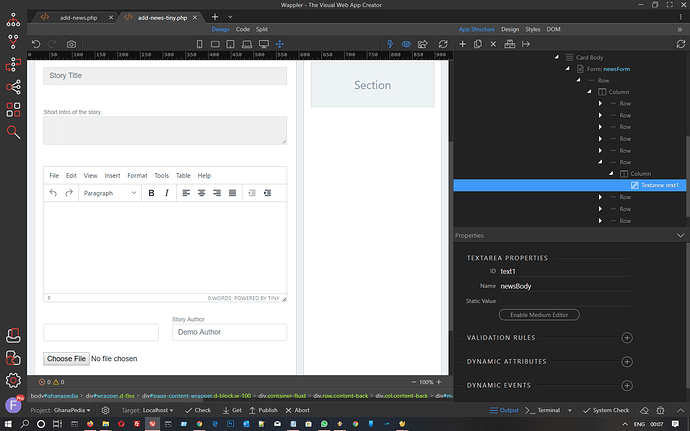Open the Insert menu in the Tiny editor

point(112,175)
